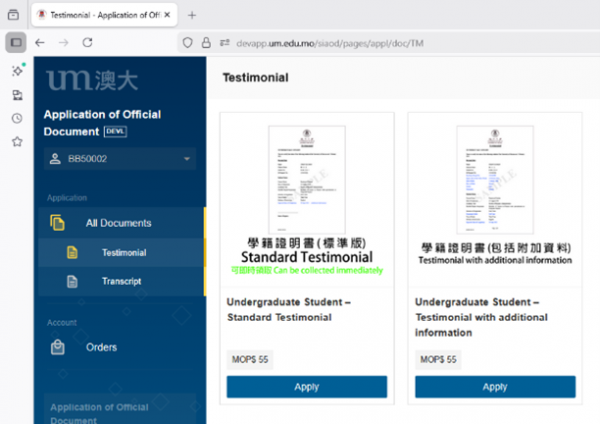Image resolution: width=600 pixels, height=424 pixels.
Task: Apply for the Standard Testimonial
Action: tap(306, 387)
